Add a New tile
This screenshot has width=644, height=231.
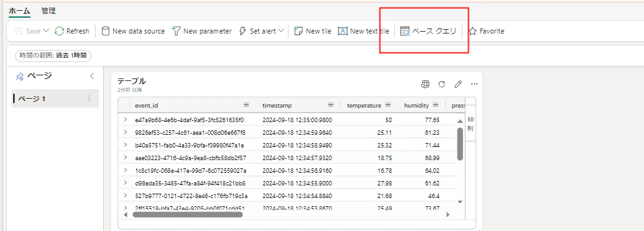click(313, 31)
